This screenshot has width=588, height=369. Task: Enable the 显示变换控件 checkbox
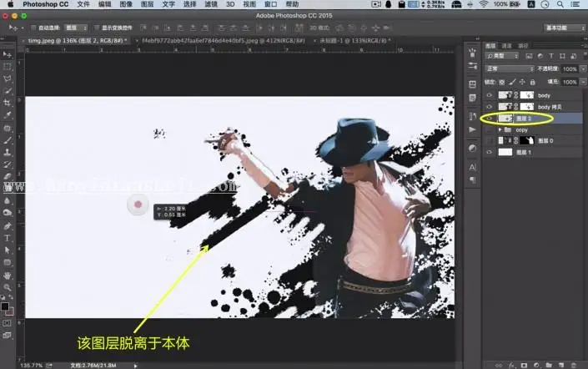click(97, 28)
